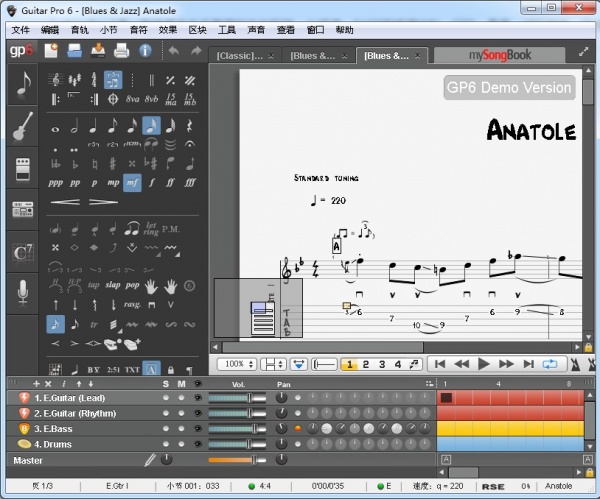Open the 文件 menu
600x499 pixels.
coord(20,30)
